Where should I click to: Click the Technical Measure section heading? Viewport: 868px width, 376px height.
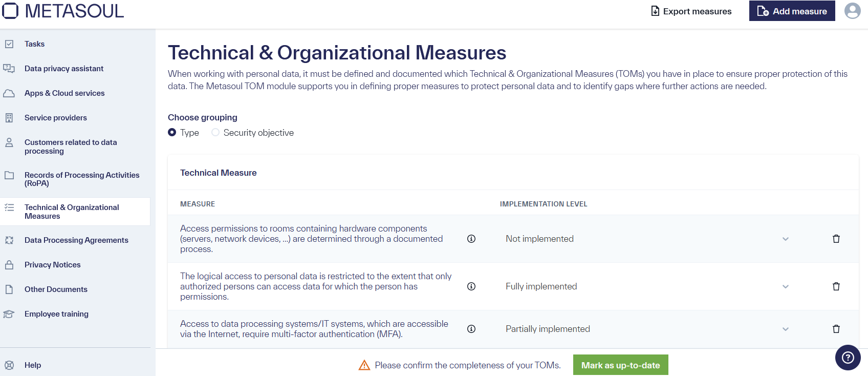(219, 173)
